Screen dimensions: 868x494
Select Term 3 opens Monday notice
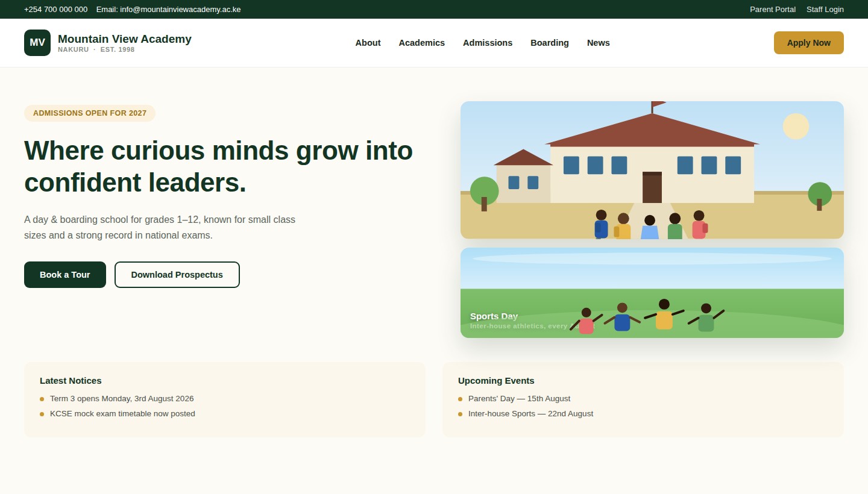pos(122,399)
